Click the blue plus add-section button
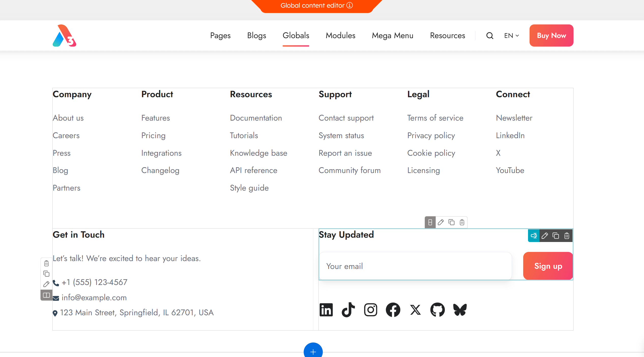This screenshot has width=644, height=357. tap(313, 351)
